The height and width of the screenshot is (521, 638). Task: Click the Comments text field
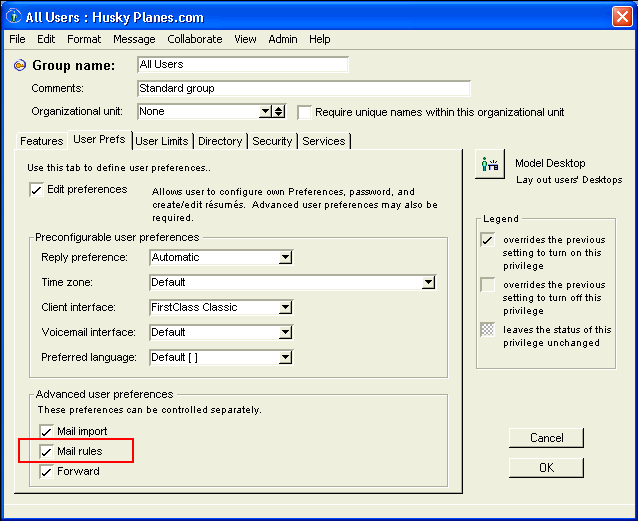[303, 88]
